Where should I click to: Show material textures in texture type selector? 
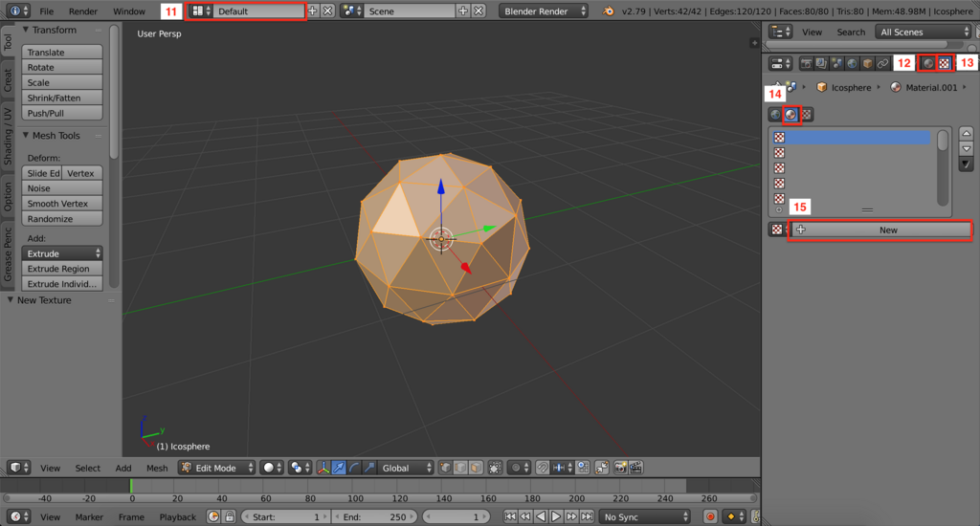tap(791, 115)
